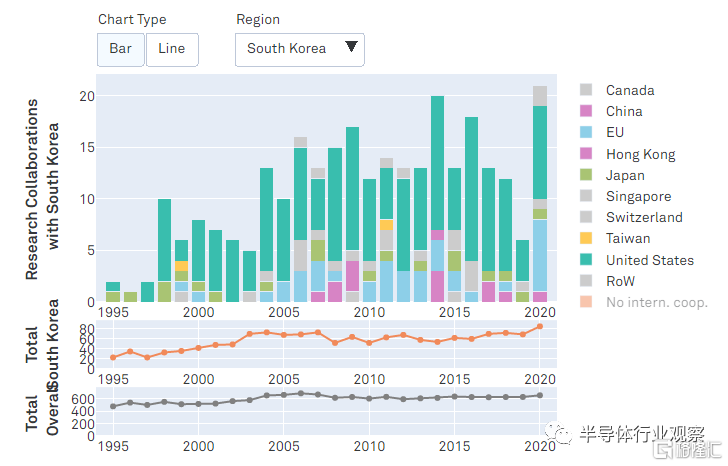This screenshot has height=466, width=728.
Task: Click the 2020 point on orange line
Action: coord(540,327)
